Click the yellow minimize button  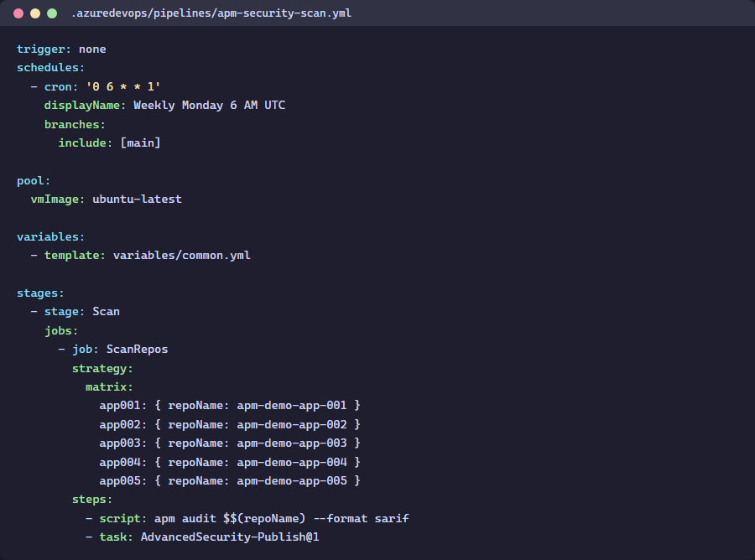(x=34, y=13)
